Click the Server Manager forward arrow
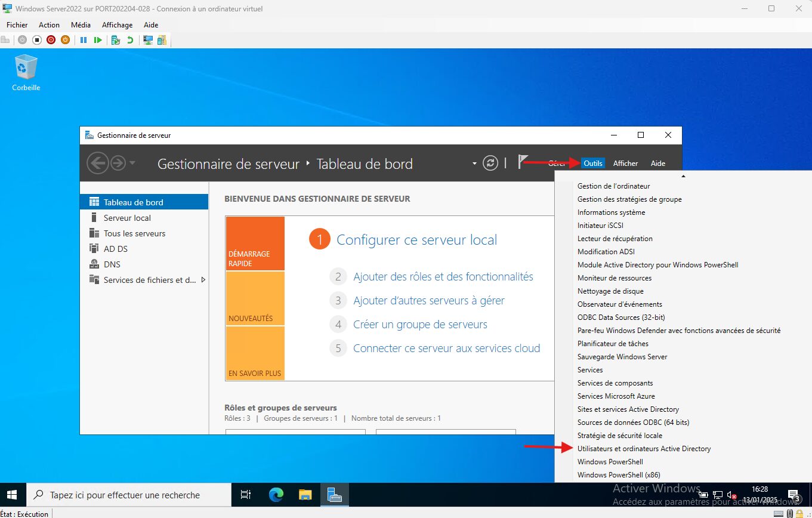The width and height of the screenshot is (812, 518). [x=118, y=163]
